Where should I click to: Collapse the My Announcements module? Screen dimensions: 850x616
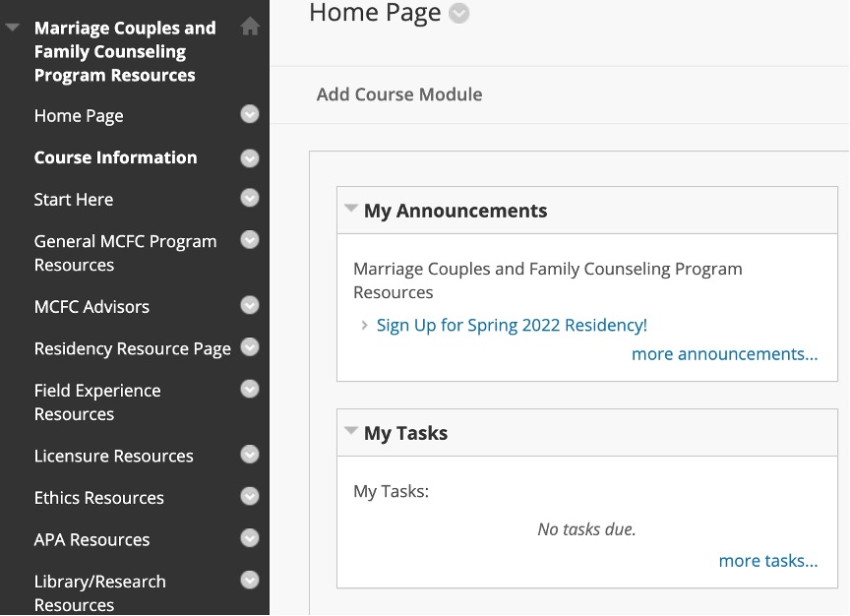[350, 209]
